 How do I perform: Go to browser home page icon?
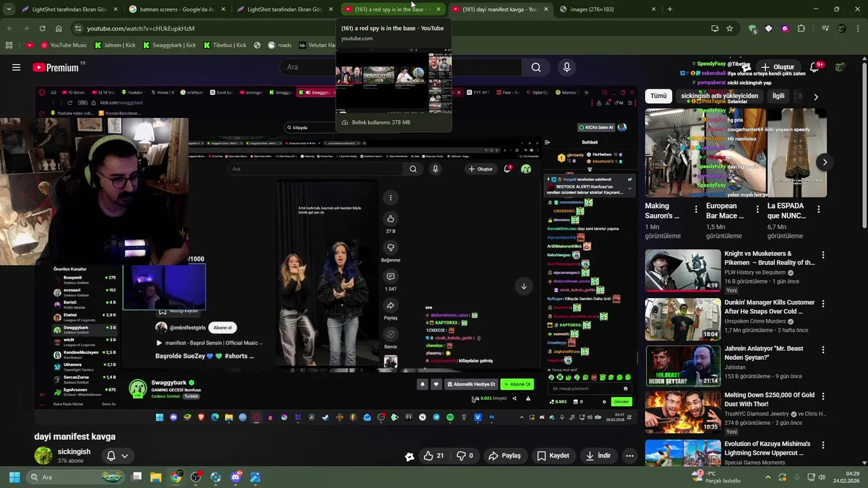tap(58, 28)
